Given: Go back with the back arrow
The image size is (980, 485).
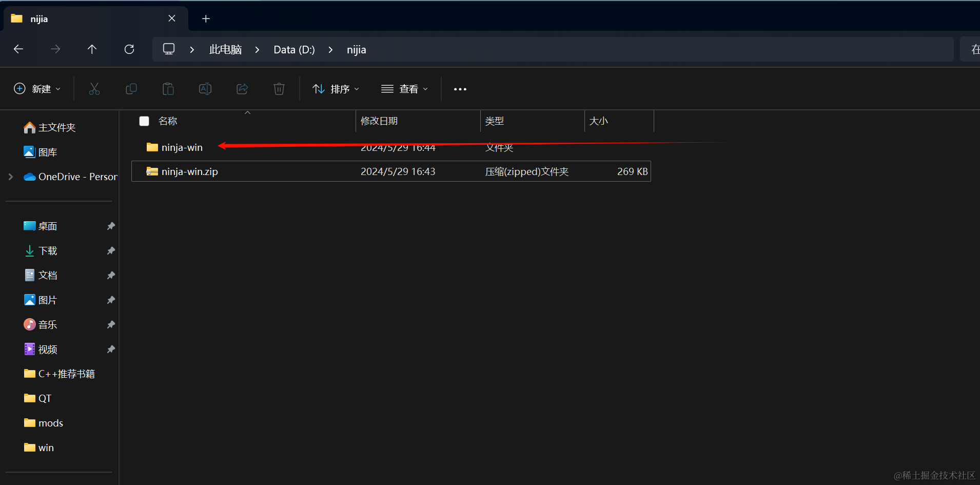Looking at the screenshot, I should click(x=18, y=49).
